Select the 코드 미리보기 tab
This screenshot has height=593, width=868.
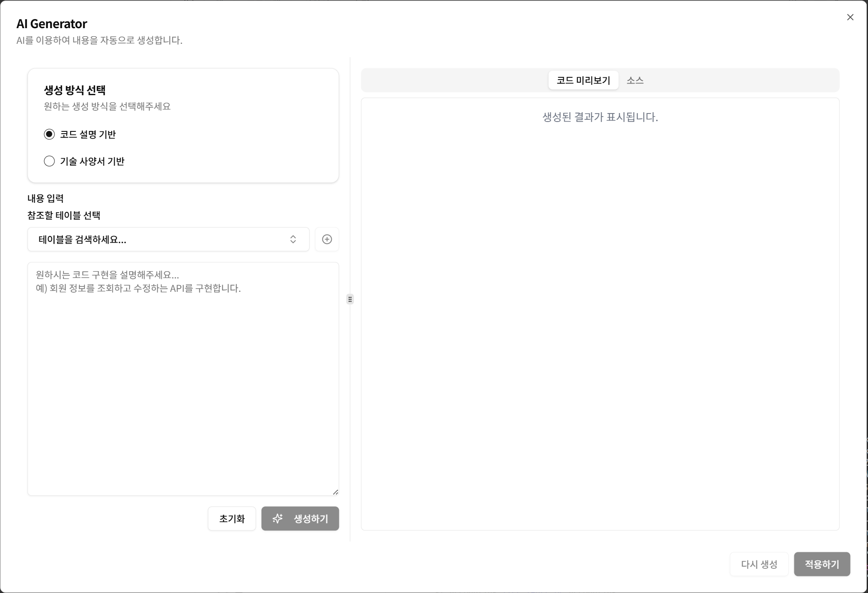pyautogui.click(x=583, y=80)
